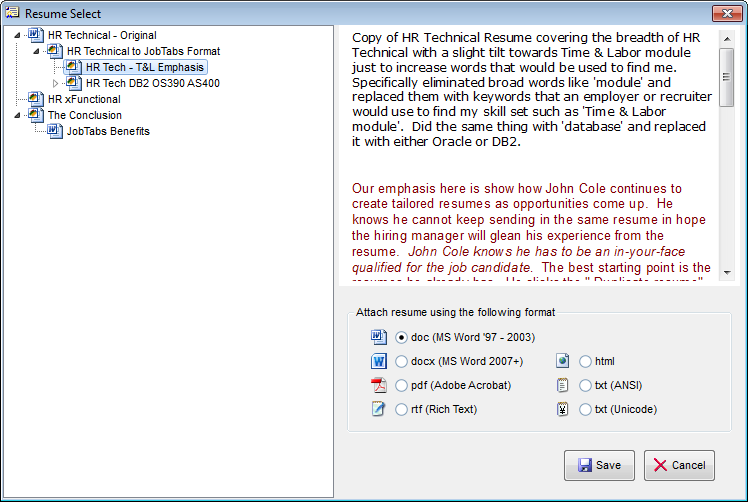
Task: Select JobTabs Benefits document
Action: pyautogui.click(x=108, y=131)
